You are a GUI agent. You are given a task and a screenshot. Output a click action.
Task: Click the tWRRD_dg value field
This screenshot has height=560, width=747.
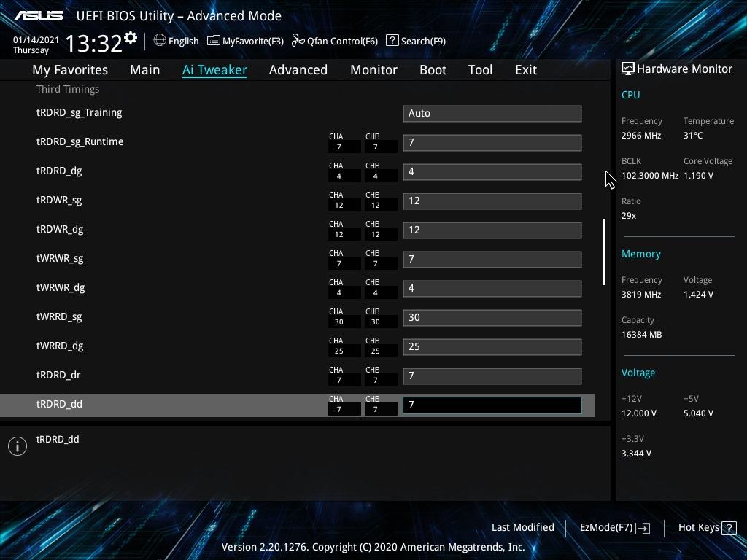(492, 346)
